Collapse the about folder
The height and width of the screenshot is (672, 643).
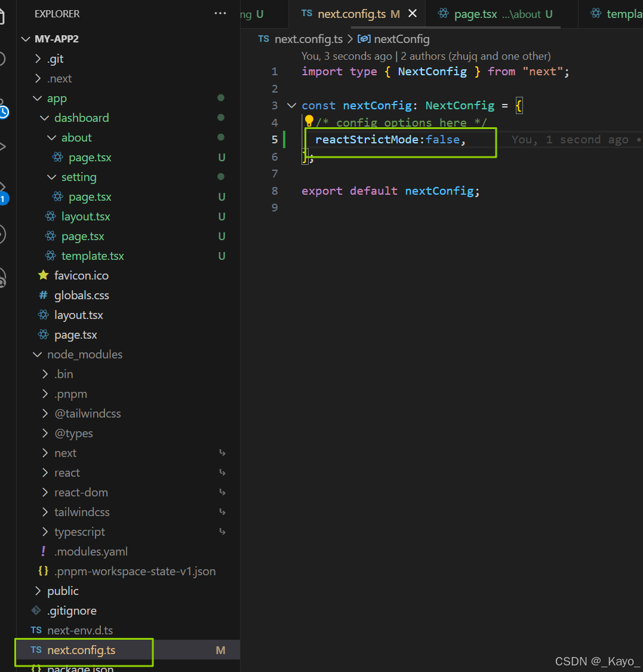(51, 137)
